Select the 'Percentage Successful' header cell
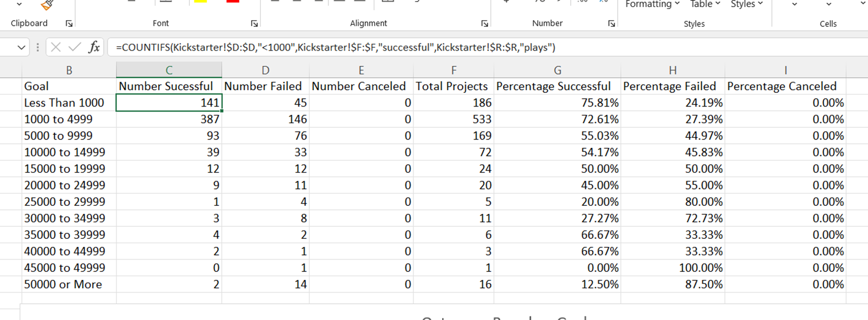 pyautogui.click(x=557, y=86)
